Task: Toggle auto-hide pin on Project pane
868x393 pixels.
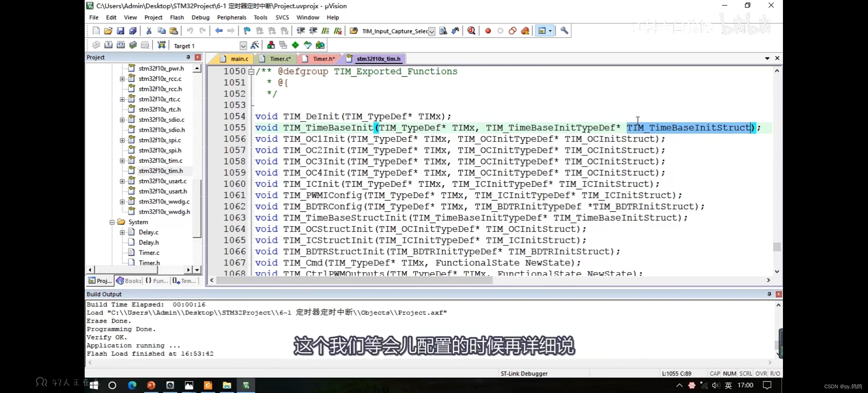Action: click(x=188, y=57)
